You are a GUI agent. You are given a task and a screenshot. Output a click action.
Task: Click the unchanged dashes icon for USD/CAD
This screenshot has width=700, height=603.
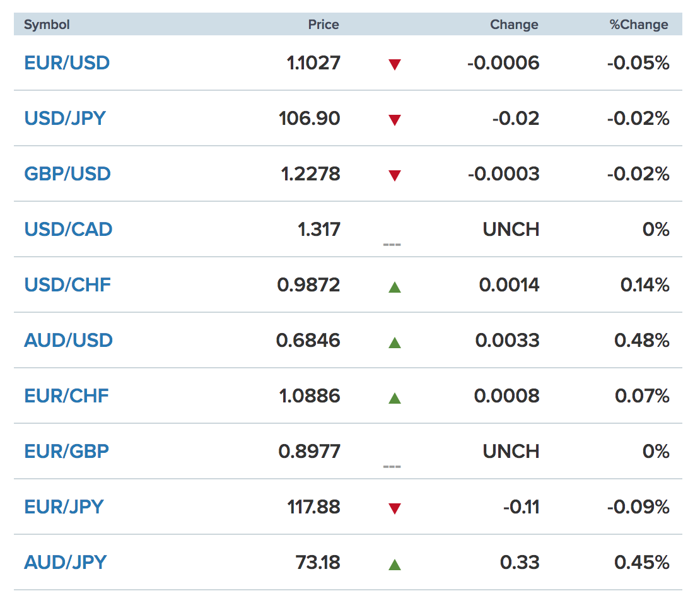392,244
